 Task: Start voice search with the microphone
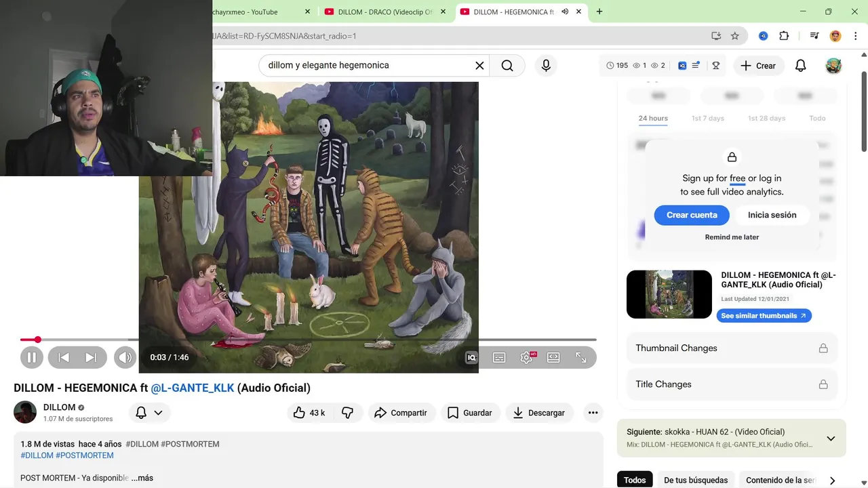pyautogui.click(x=546, y=66)
